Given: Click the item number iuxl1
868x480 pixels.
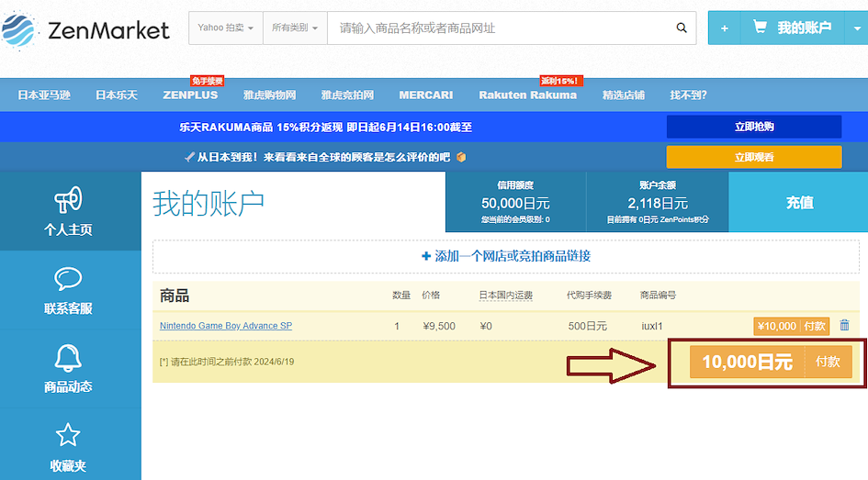Looking at the screenshot, I should point(651,326).
